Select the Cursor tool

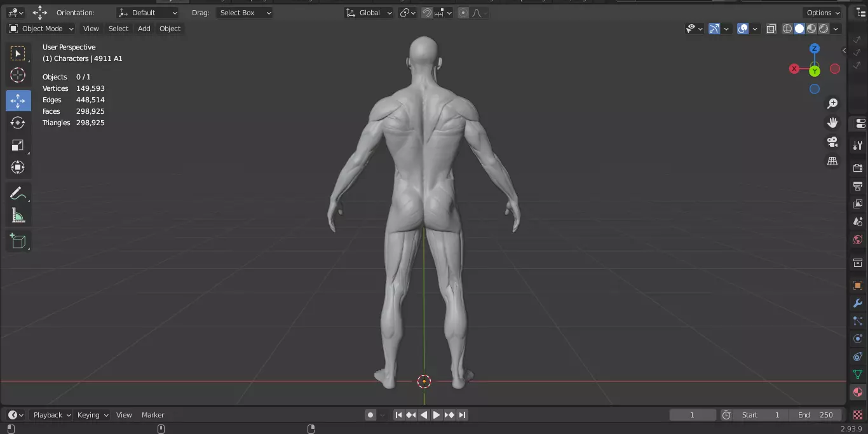click(18, 75)
